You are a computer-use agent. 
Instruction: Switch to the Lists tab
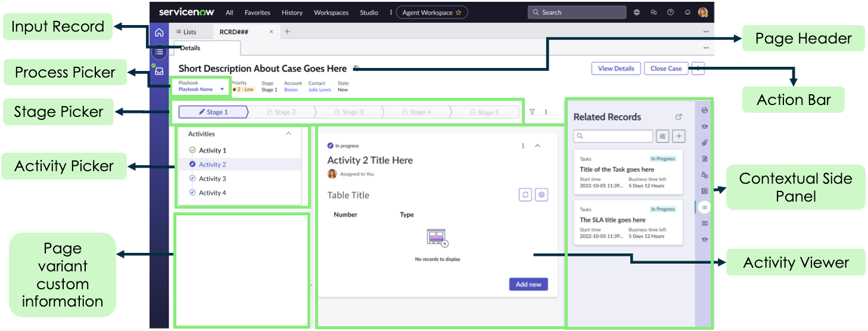click(x=186, y=32)
